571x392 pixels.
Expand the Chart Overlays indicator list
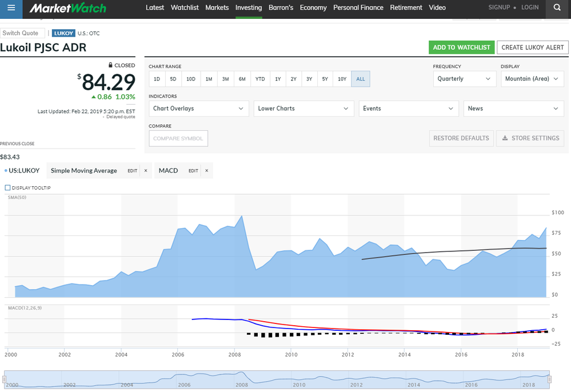pos(198,108)
